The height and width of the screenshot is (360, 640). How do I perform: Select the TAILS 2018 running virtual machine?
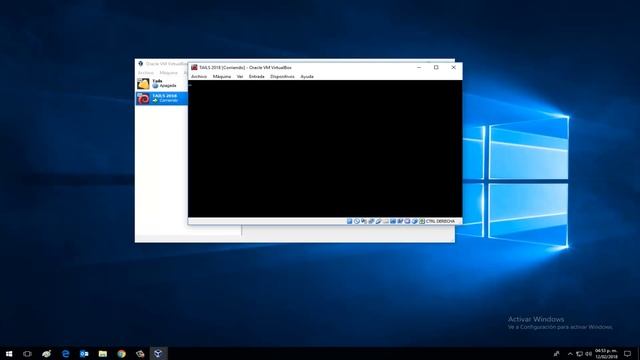162,98
